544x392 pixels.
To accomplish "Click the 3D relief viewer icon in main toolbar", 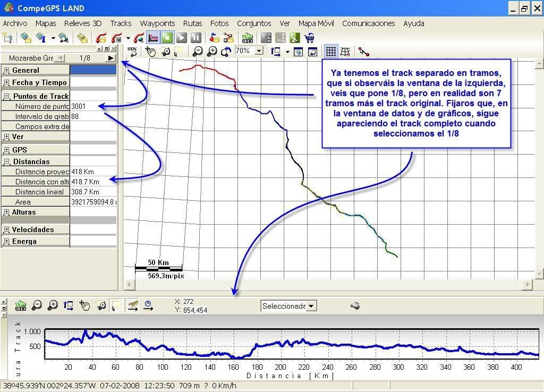I will (248, 38).
